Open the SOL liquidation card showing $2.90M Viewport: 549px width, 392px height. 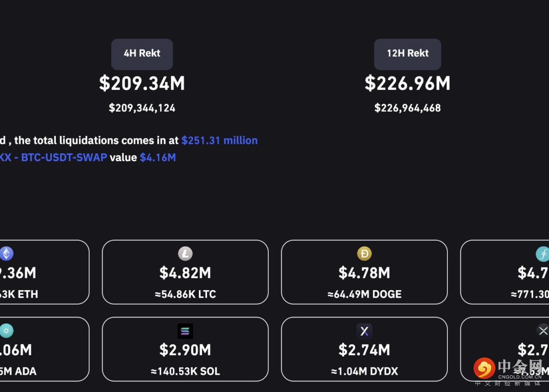pos(185,350)
